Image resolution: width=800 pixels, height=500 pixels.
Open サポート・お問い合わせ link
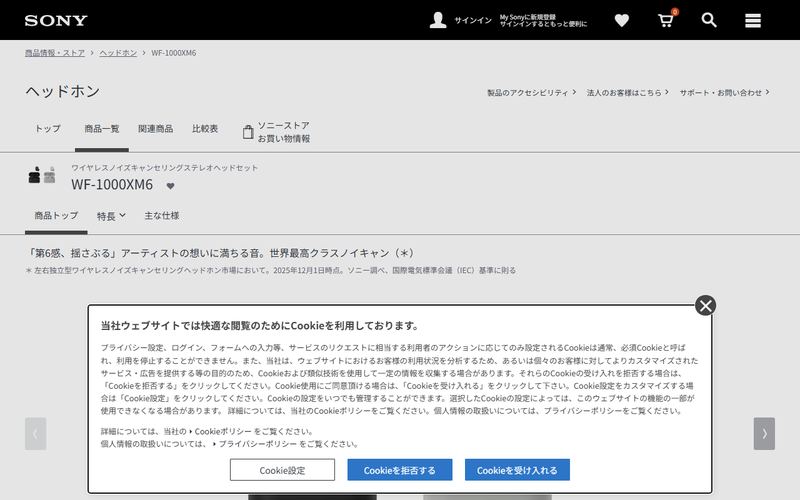pyautogui.click(x=724, y=92)
